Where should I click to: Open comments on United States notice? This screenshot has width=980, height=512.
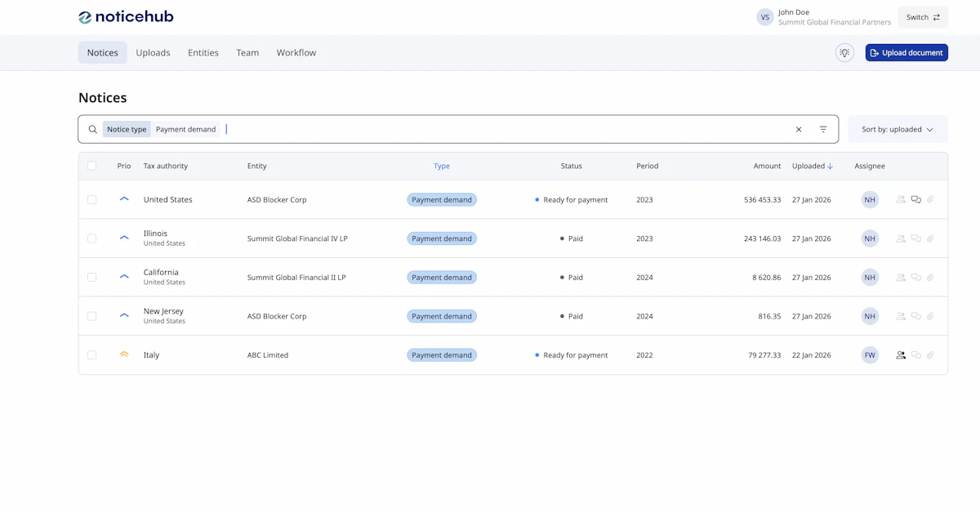(915, 199)
